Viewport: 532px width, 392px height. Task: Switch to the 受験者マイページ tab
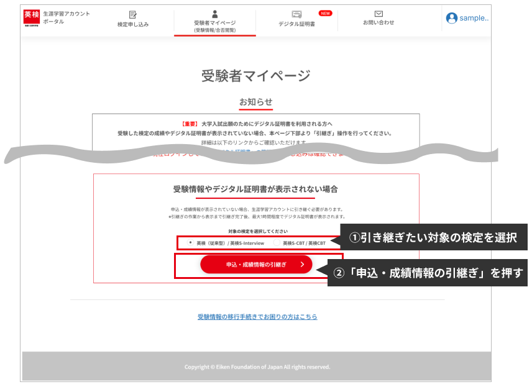[x=215, y=25]
